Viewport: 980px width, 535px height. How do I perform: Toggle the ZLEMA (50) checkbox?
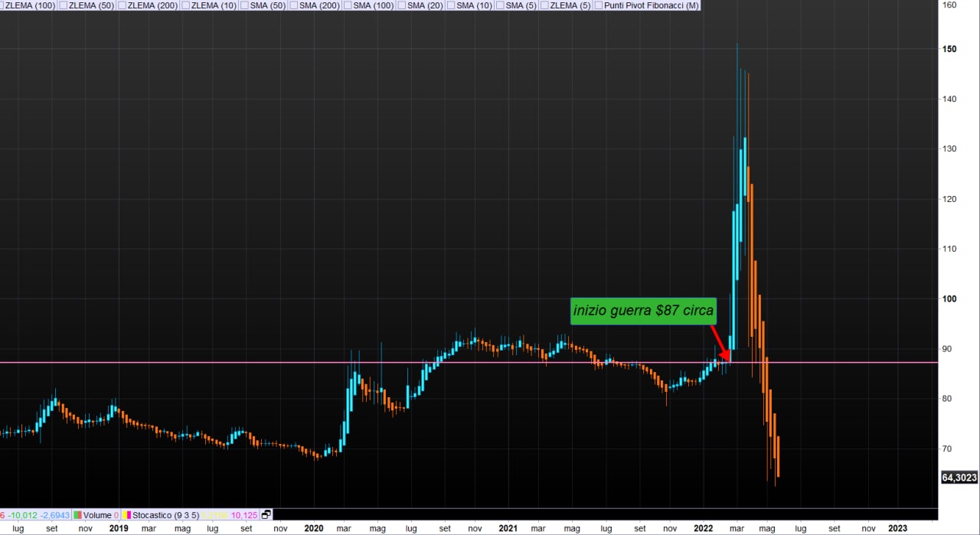tap(65, 5)
